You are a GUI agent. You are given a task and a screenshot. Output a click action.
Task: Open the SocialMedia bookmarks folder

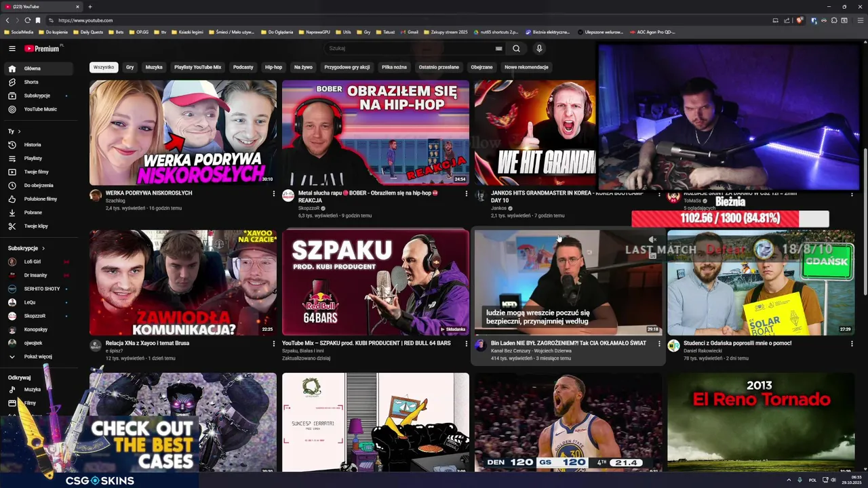pyautogui.click(x=19, y=32)
